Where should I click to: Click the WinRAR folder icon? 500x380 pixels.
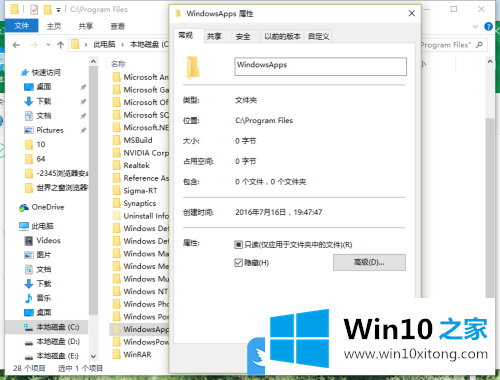pyautogui.click(x=117, y=354)
